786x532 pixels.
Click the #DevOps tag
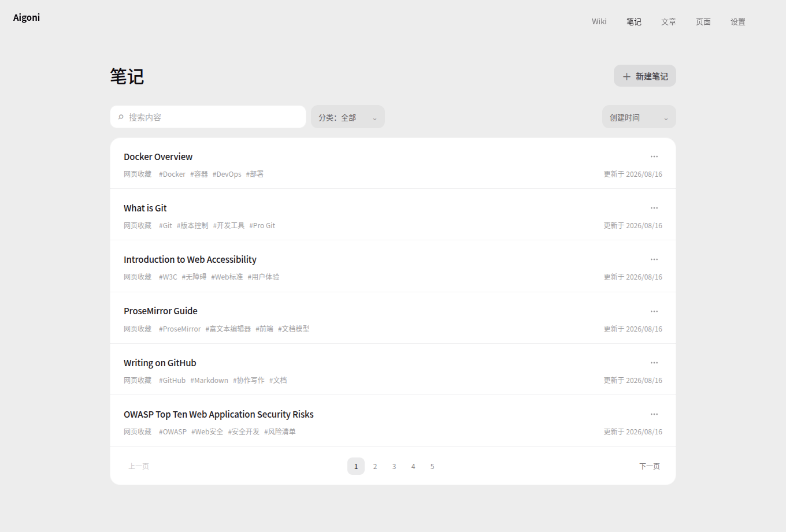click(x=227, y=174)
